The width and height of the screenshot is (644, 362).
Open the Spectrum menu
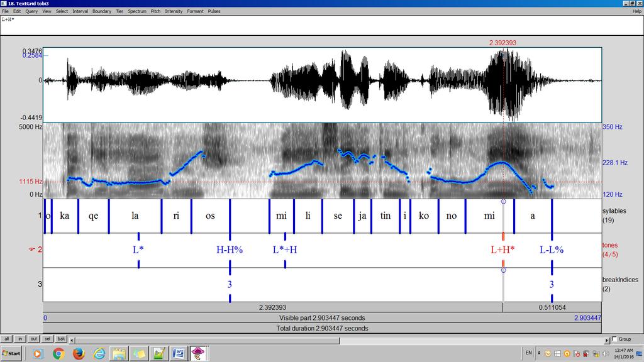137,11
